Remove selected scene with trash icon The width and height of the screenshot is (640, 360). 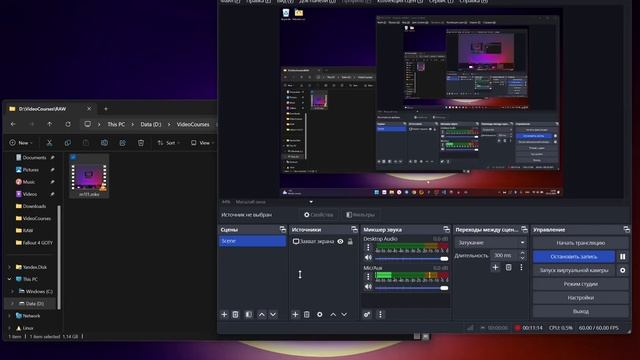tap(236, 314)
